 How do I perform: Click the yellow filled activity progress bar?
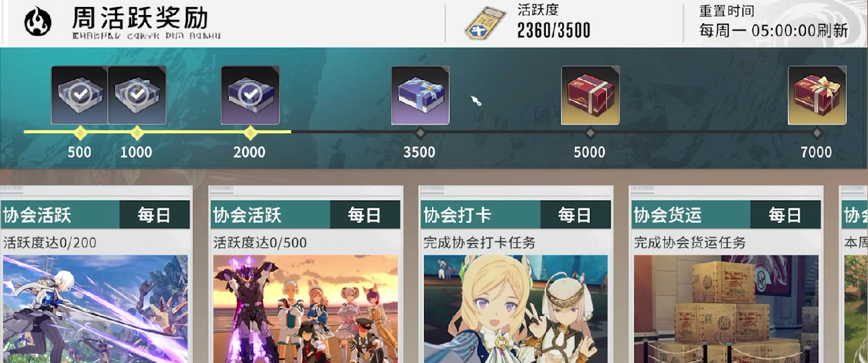click(158, 132)
